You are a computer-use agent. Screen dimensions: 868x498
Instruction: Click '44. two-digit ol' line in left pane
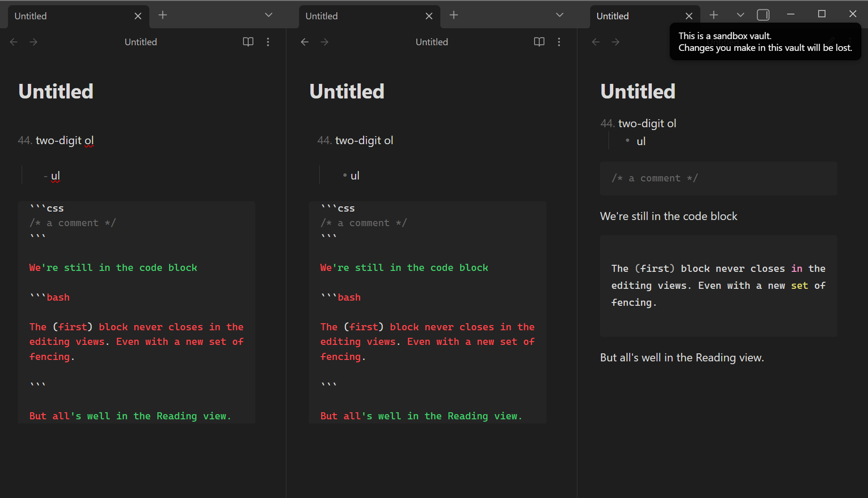(x=56, y=140)
